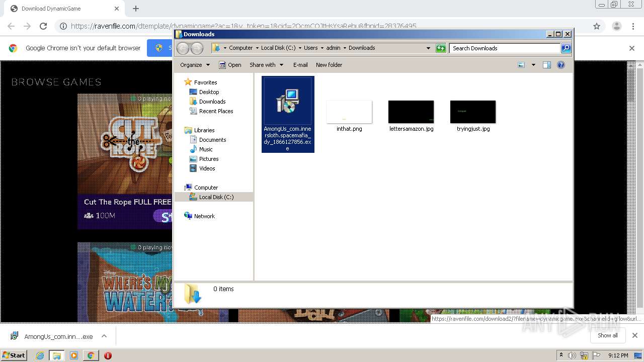Click the red stop icon in taskbar
Image resolution: width=644 pixels, height=362 pixels.
click(x=108, y=355)
